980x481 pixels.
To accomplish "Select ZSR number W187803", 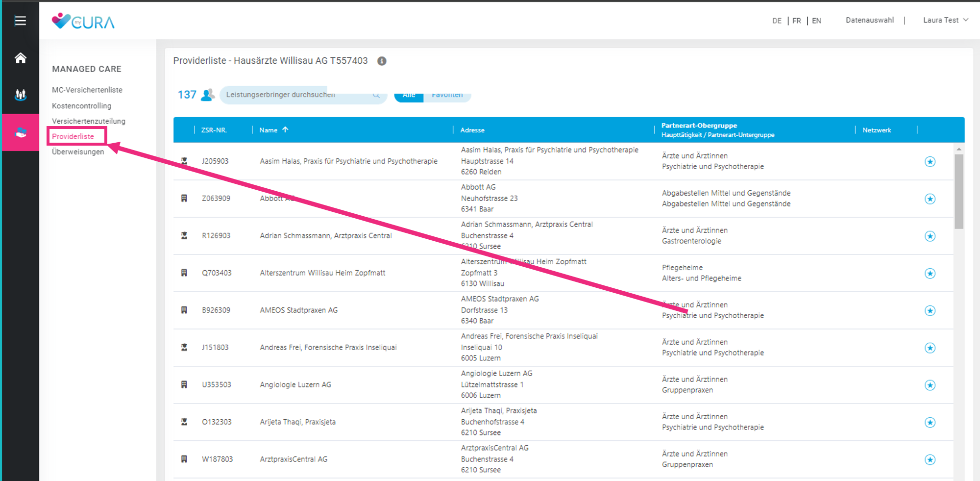I will pos(217,459).
